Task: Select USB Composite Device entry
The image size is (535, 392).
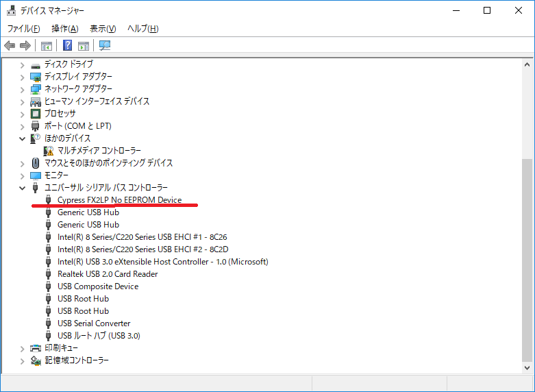Action: 98,286
